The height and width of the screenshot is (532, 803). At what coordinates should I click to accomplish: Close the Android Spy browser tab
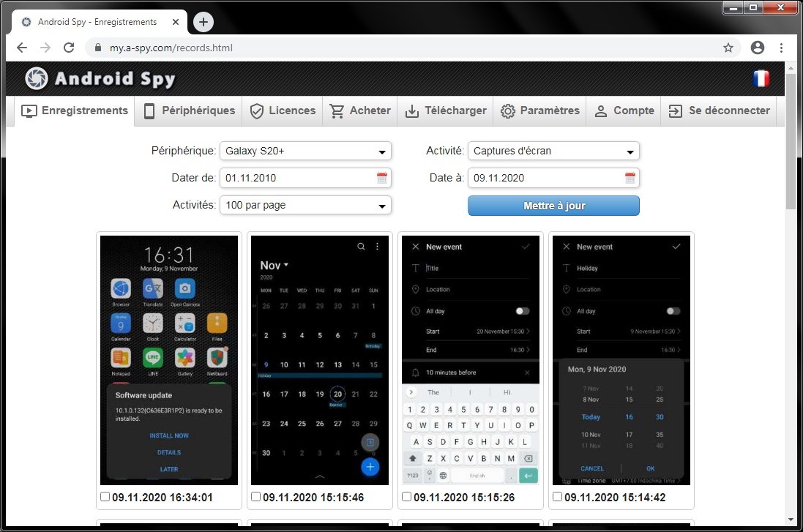click(176, 22)
